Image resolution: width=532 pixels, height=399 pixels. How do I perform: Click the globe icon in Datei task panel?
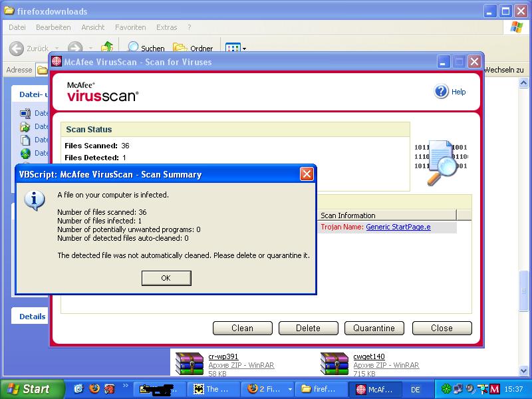click(x=25, y=154)
